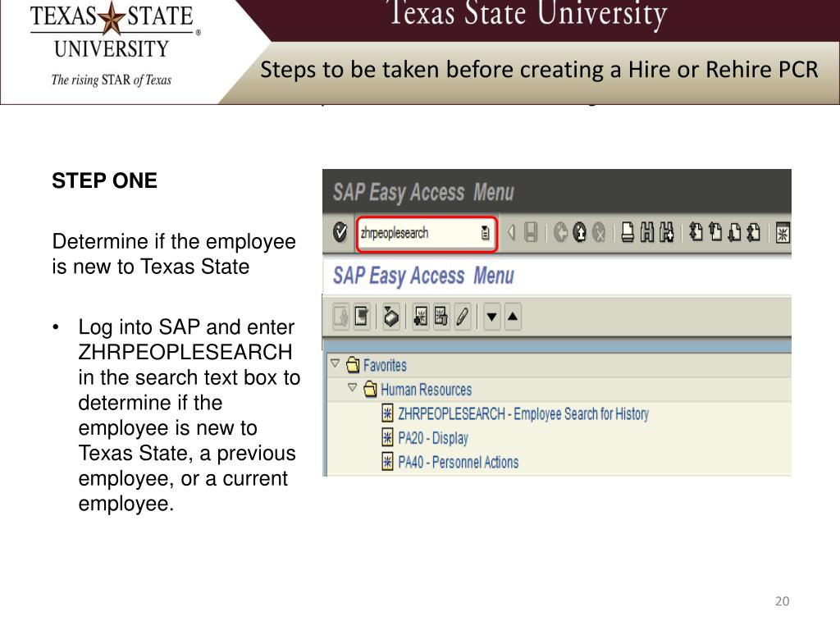Click the Exit up-arrow icon
Viewport: 840px width, 630px height.
tap(580, 232)
